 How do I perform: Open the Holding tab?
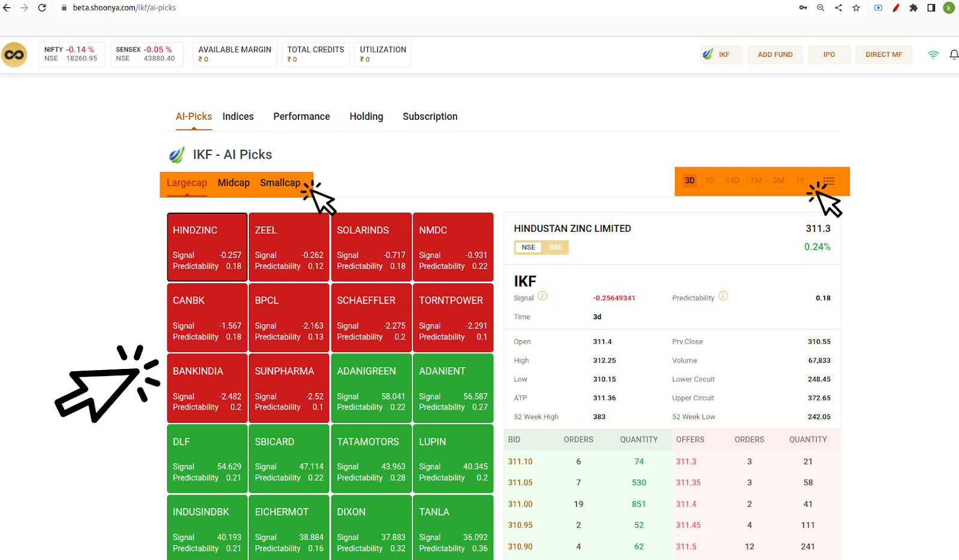(x=366, y=116)
